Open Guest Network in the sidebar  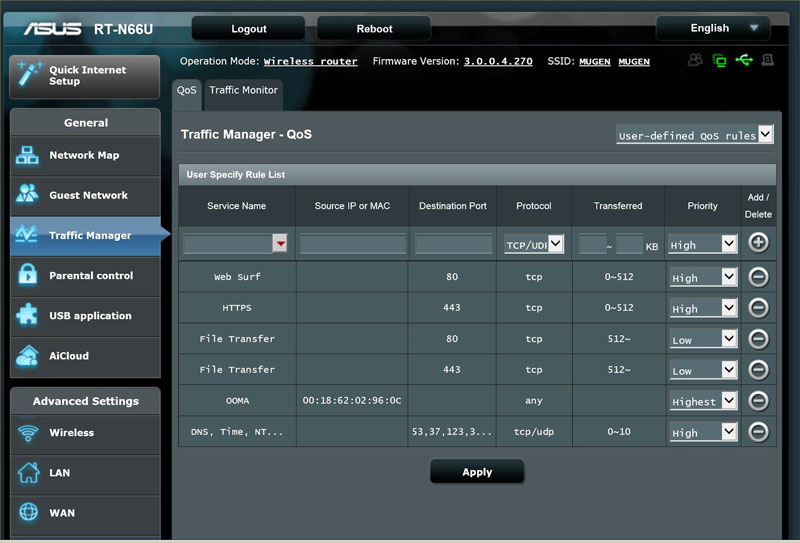click(x=85, y=195)
